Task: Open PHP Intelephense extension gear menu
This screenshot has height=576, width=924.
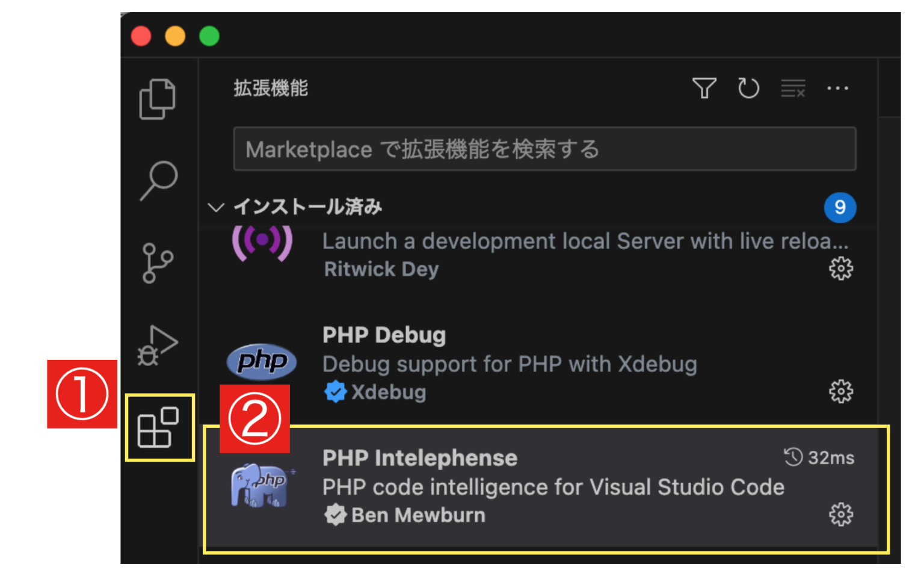Action: click(840, 515)
